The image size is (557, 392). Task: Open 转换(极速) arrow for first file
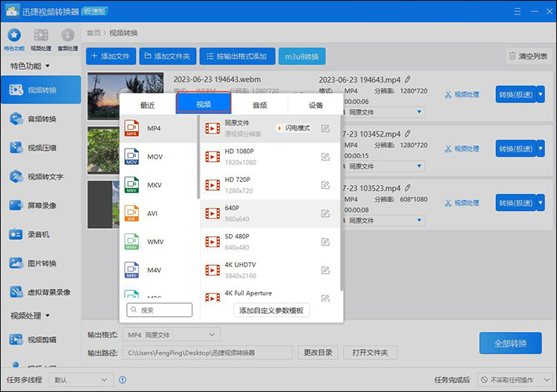coord(541,94)
